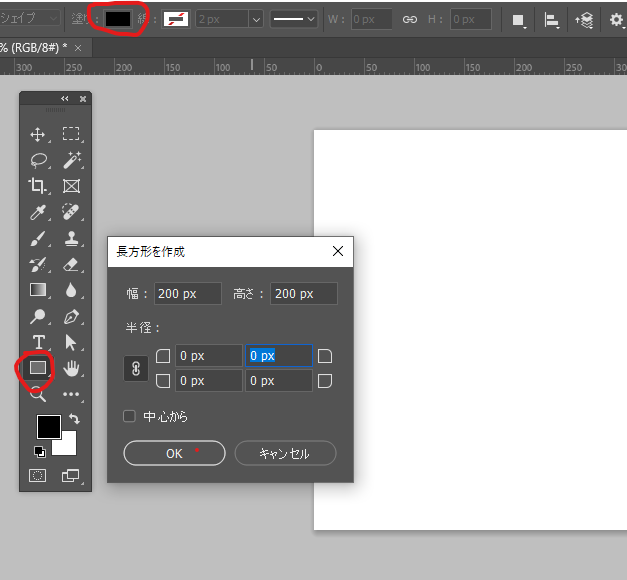Viewport: 627px width, 580px height.
Task: Select the Horizontal Type tool
Action: tap(38, 342)
